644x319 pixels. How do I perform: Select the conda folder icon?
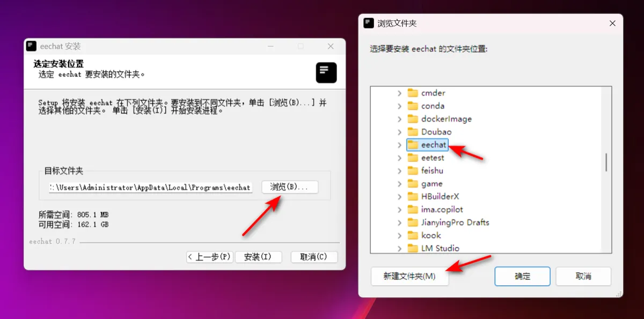[413, 106]
